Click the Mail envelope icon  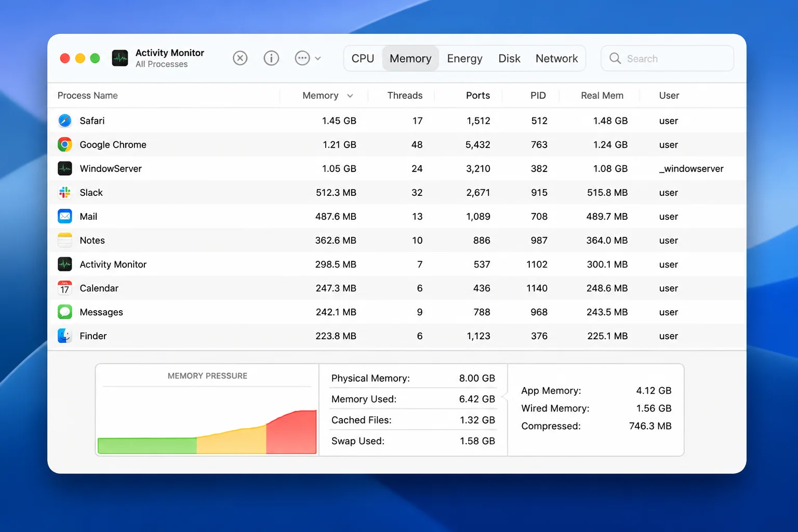tap(65, 216)
